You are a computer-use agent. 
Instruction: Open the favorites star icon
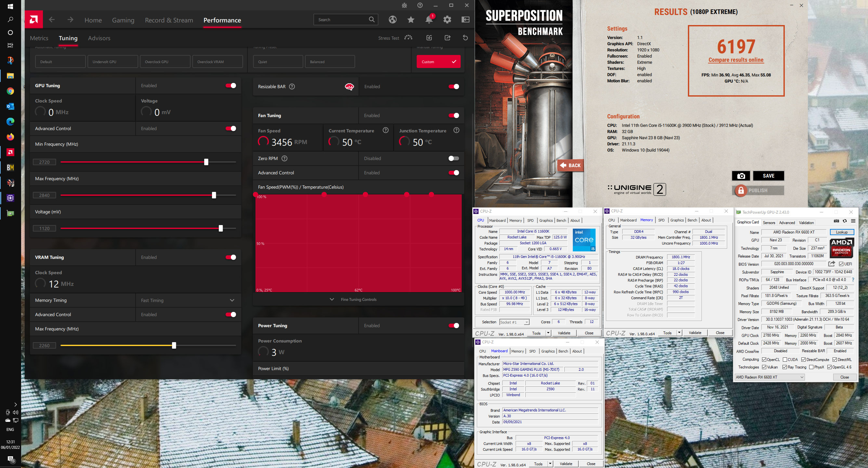point(411,20)
